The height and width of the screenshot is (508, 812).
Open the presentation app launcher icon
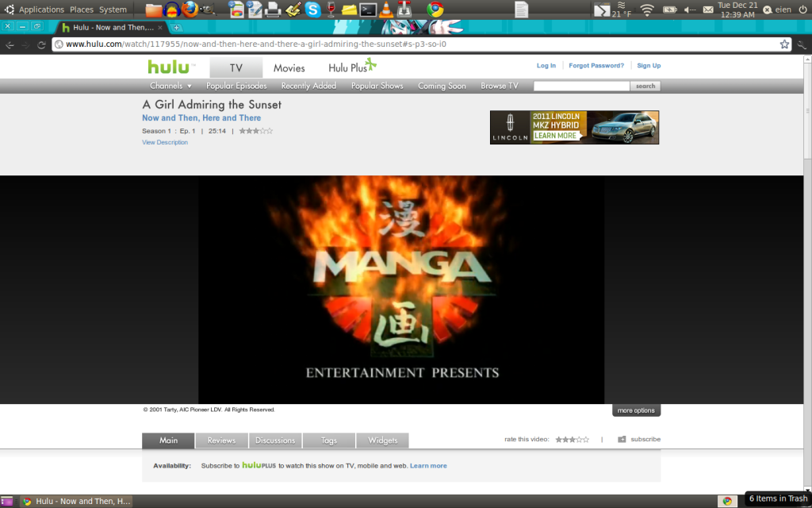click(x=236, y=10)
